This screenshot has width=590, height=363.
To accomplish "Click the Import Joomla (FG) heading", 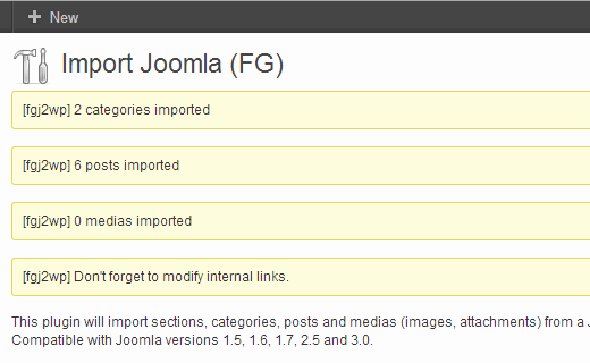I will pos(173,64).
